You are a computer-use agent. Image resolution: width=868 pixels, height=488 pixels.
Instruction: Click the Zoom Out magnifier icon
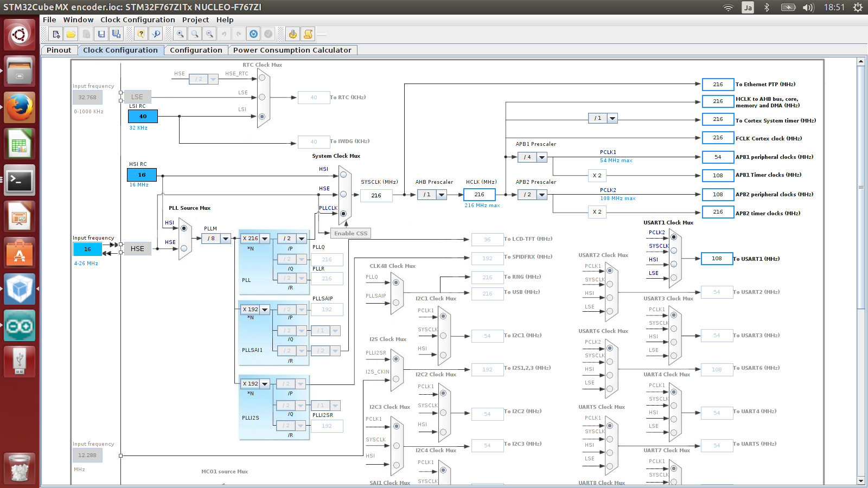click(209, 34)
